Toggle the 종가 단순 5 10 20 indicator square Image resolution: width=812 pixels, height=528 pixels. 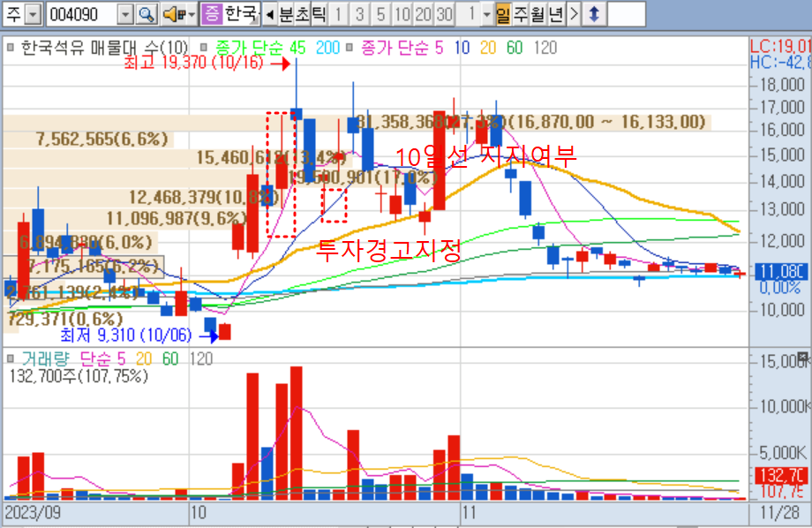[350, 48]
